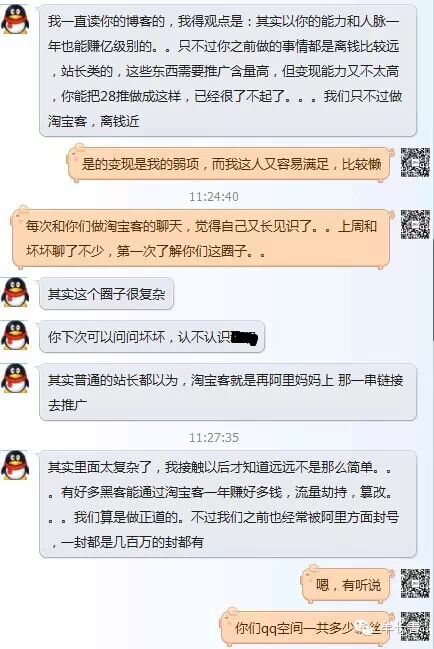The height and width of the screenshot is (649, 434).
Task: Click the blacked-out name in 认不认识 message
Action: point(244,337)
